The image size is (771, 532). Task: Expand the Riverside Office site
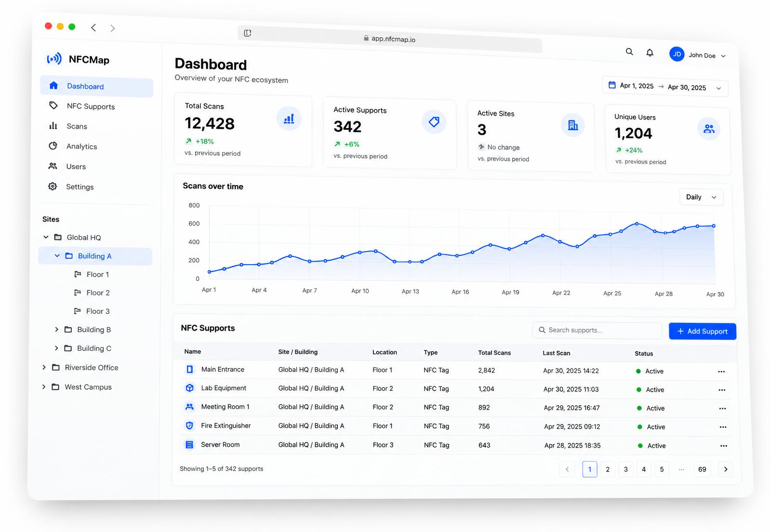click(x=44, y=367)
